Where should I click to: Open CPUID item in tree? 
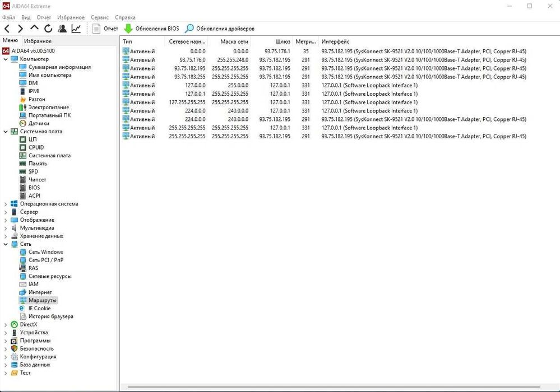[36, 147]
